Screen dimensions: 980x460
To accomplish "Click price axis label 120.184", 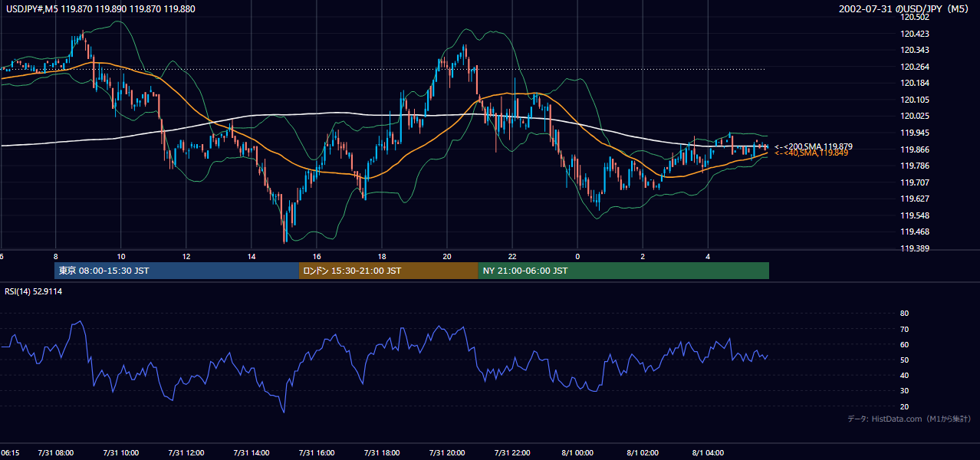I will (x=915, y=83).
